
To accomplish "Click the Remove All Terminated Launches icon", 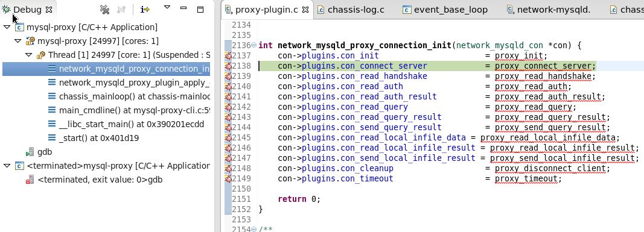I will click(x=105, y=9).
